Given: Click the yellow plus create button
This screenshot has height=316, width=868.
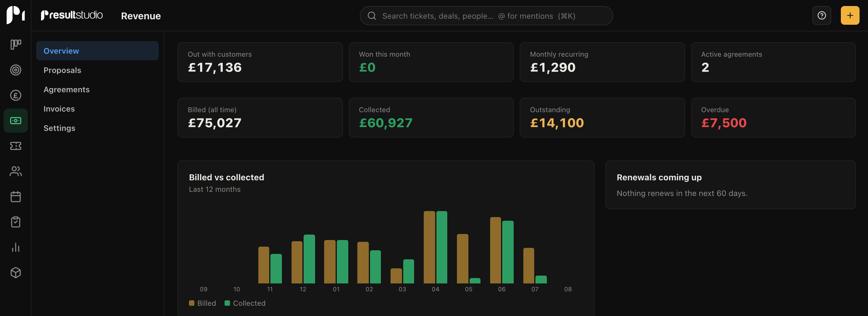Looking at the screenshot, I should point(850,15).
